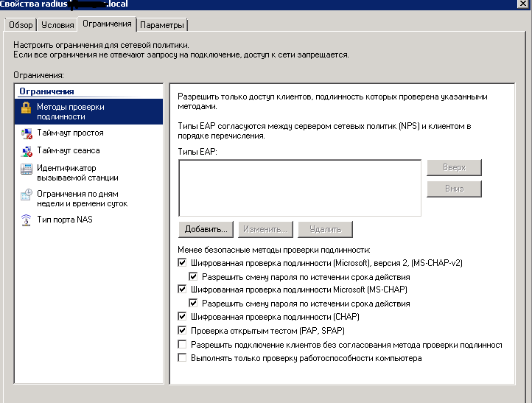Enable computer health check only option

click(x=183, y=358)
